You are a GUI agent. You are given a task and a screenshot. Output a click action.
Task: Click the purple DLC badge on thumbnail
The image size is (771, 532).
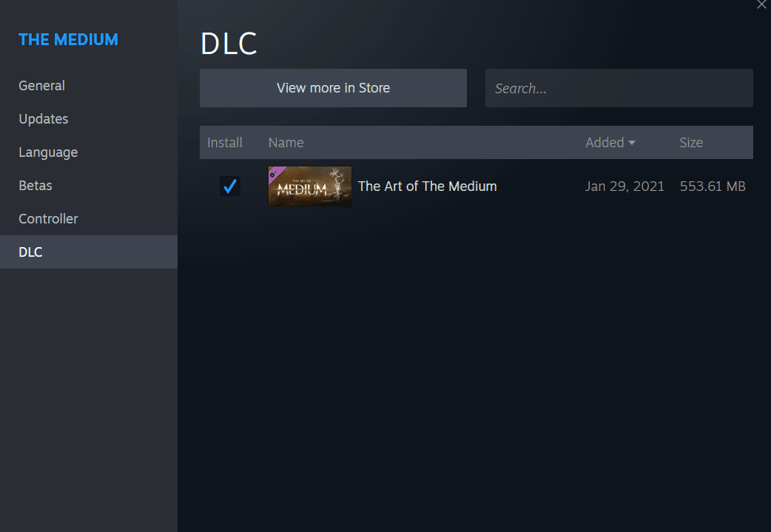point(275,173)
